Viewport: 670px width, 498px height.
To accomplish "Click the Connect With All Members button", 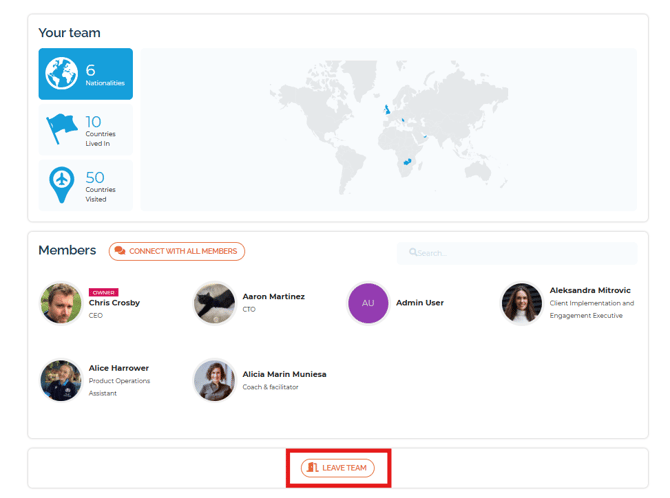I will pos(176,251).
